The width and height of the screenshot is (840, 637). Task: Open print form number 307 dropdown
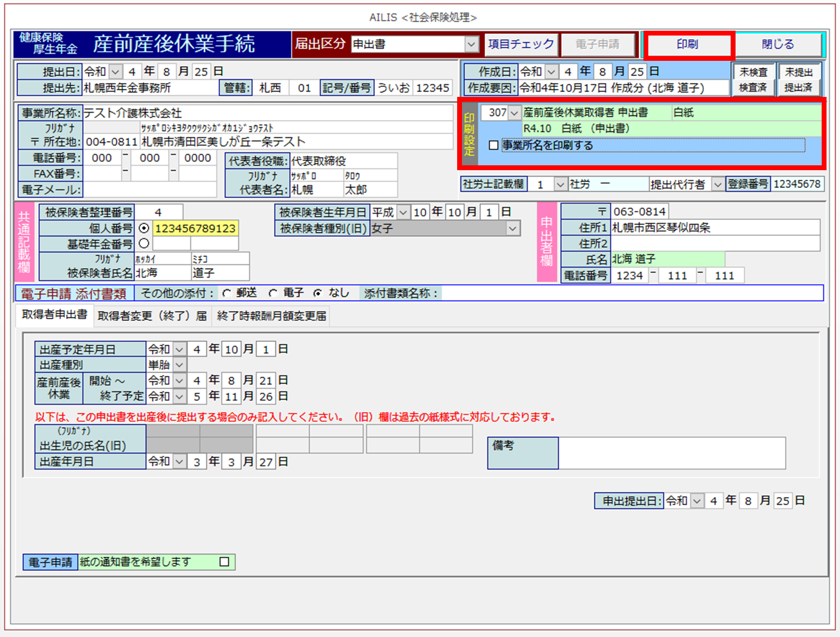point(514,113)
